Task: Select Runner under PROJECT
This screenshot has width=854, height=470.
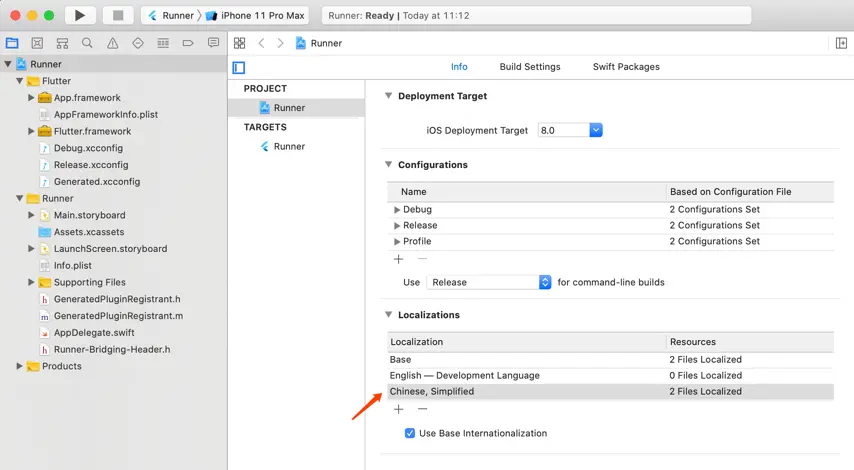Action: (x=296, y=108)
